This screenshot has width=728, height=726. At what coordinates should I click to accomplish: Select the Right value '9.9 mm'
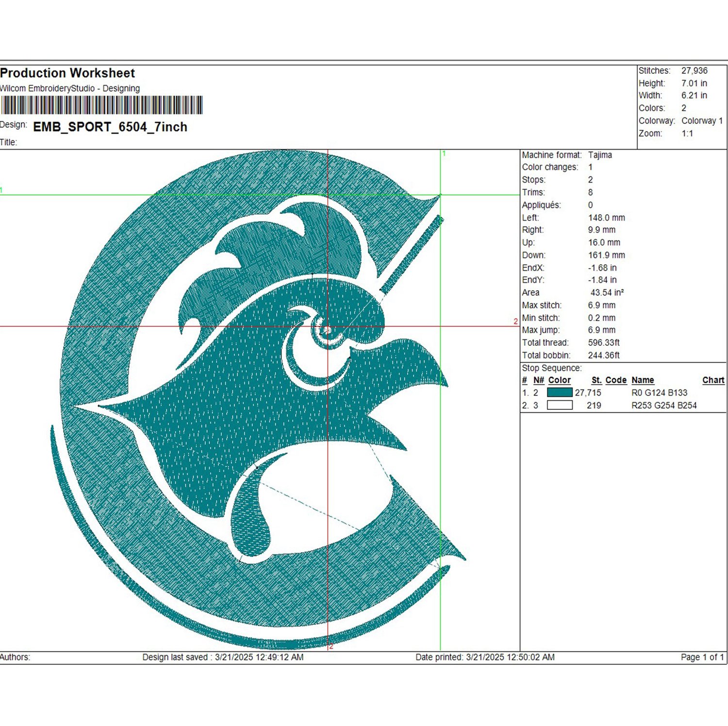[602, 230]
